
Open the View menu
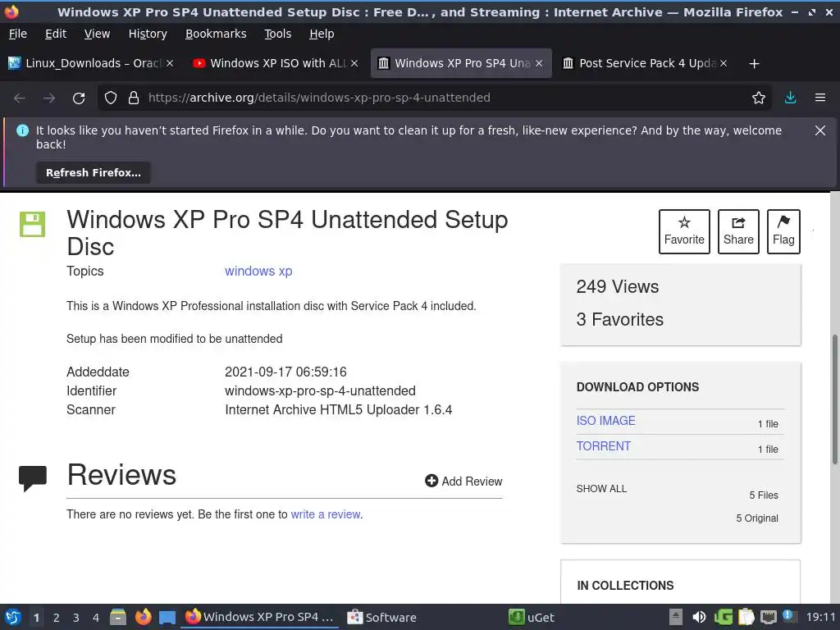pyautogui.click(x=97, y=34)
